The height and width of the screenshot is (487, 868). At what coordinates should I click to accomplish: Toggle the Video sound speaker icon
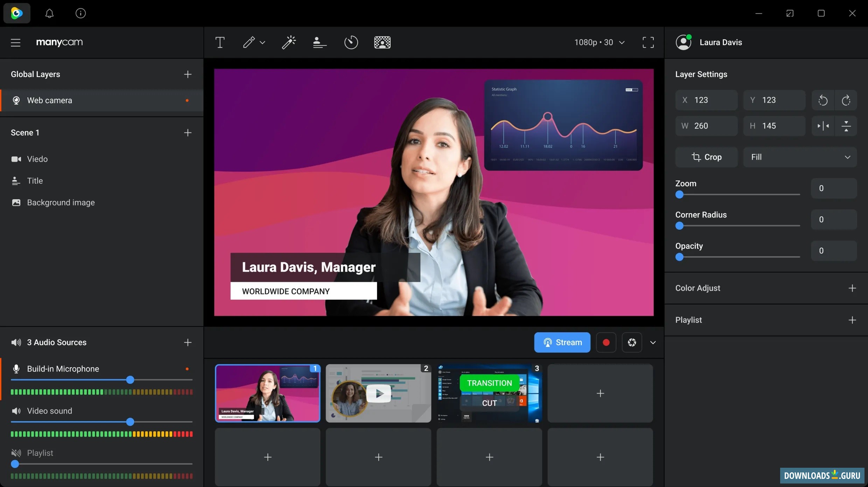tap(16, 411)
